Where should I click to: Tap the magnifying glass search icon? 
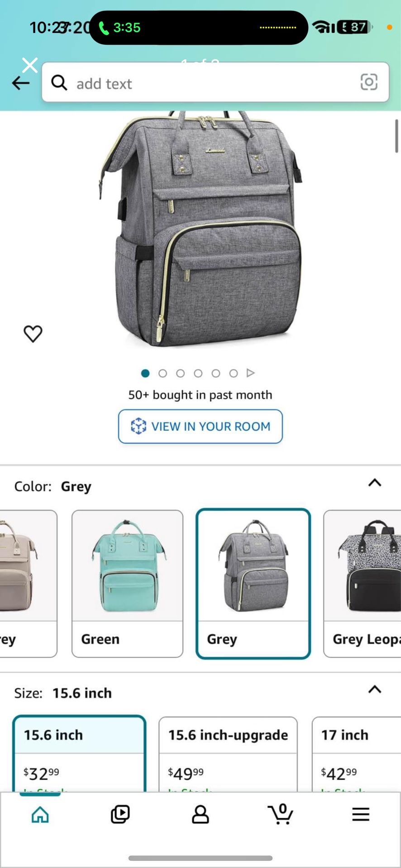[x=59, y=83]
